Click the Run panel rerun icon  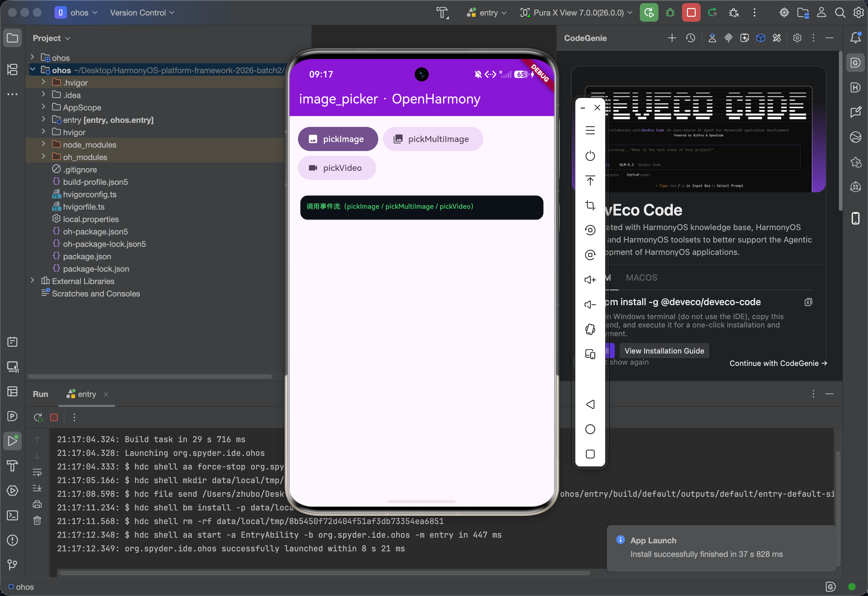[x=38, y=417]
